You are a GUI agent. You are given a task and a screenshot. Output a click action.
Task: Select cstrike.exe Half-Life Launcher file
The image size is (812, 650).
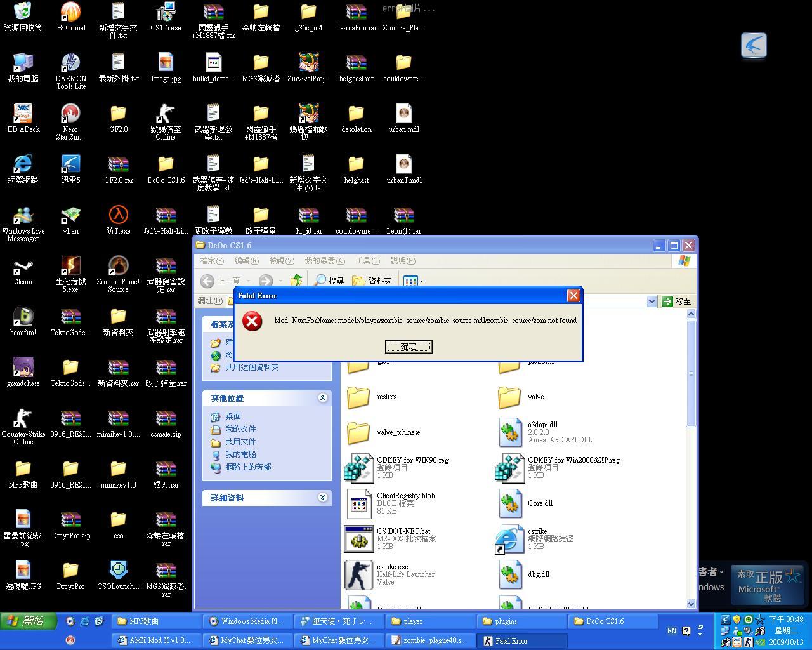(359, 574)
